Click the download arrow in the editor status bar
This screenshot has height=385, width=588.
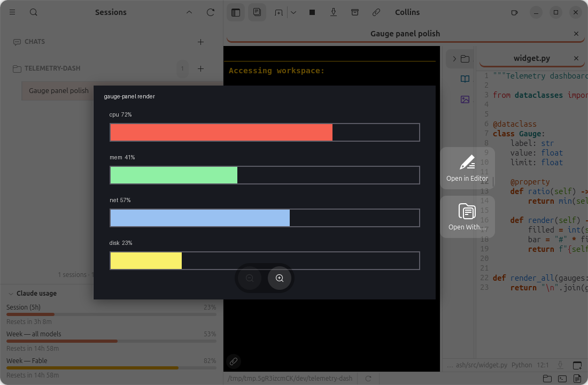[560, 365]
